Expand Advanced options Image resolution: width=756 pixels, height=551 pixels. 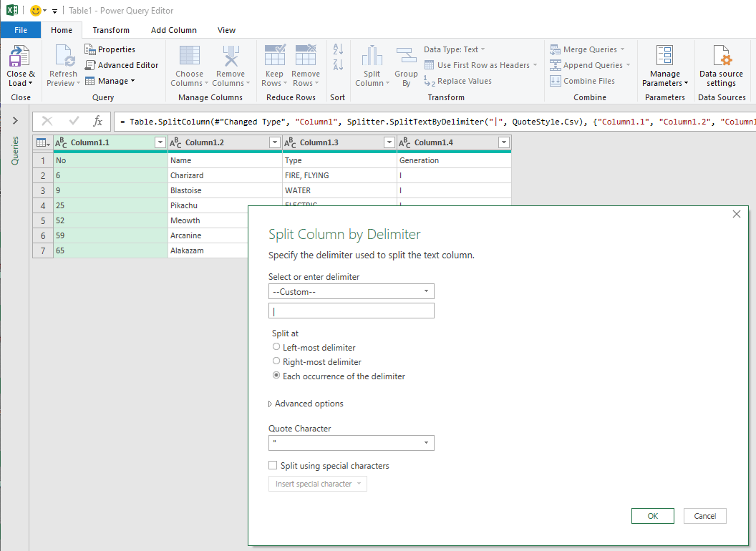click(x=306, y=404)
